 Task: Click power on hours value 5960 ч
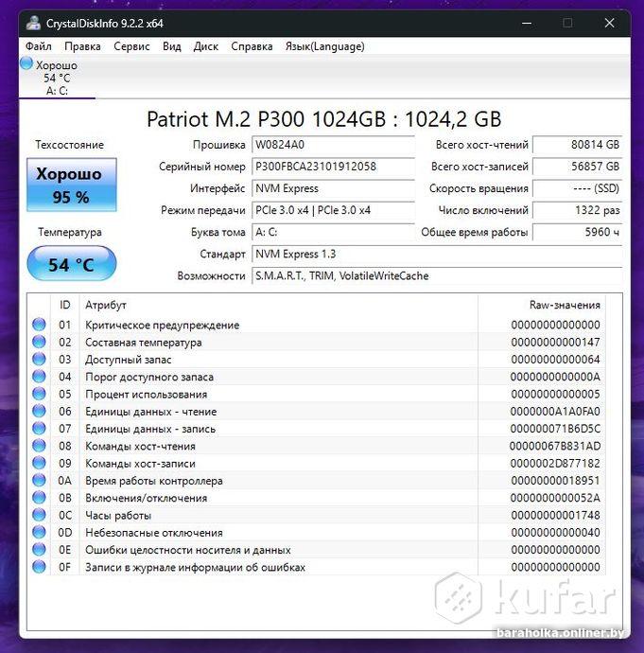click(x=578, y=232)
